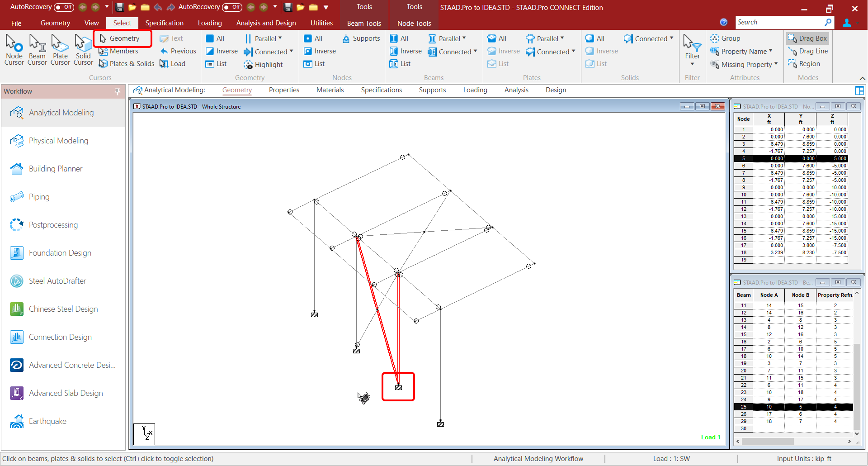Select Plates & Solids in the Select ribbon
This screenshot has width=868, height=466.
[126, 64]
